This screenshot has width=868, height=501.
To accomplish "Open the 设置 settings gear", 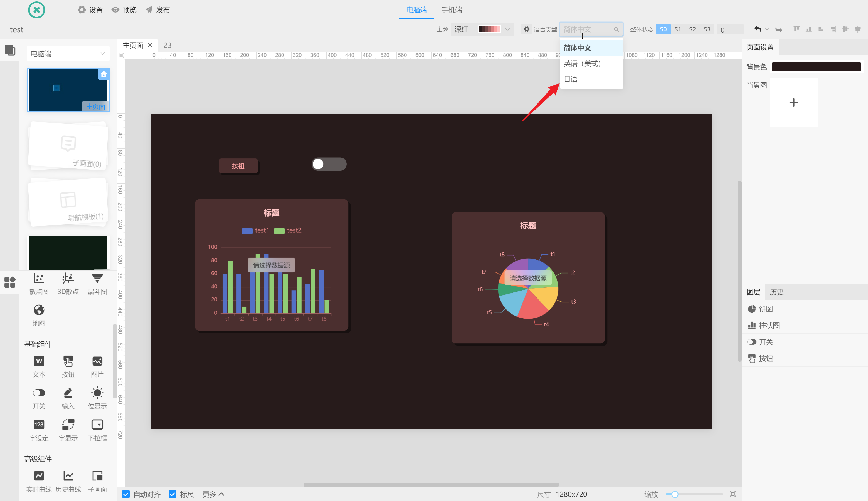I will 90,10.
